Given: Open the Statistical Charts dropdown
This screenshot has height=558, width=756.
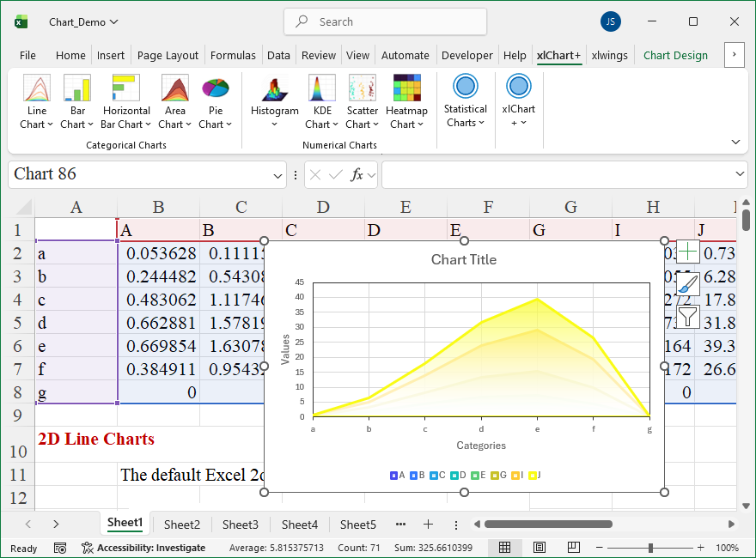Looking at the screenshot, I should pyautogui.click(x=466, y=101).
